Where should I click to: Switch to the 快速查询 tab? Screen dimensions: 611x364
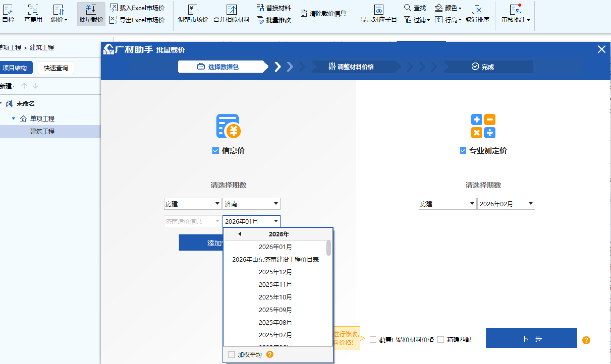[56, 67]
